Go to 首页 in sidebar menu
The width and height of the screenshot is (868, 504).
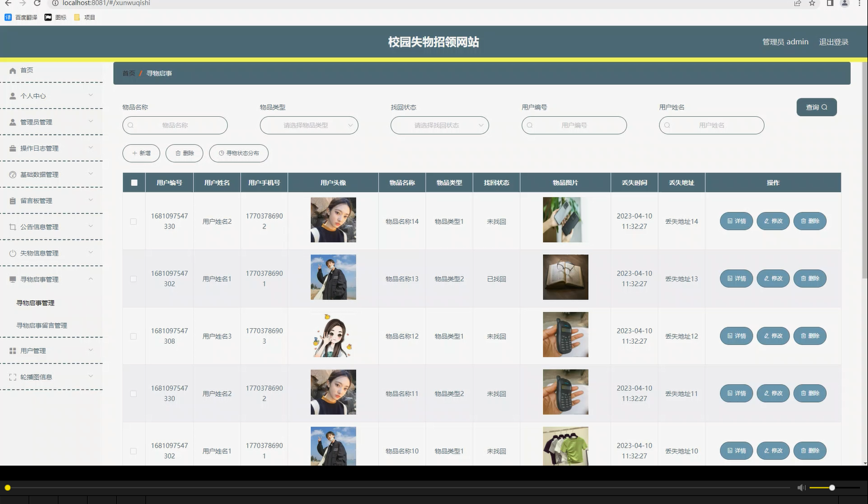click(27, 70)
